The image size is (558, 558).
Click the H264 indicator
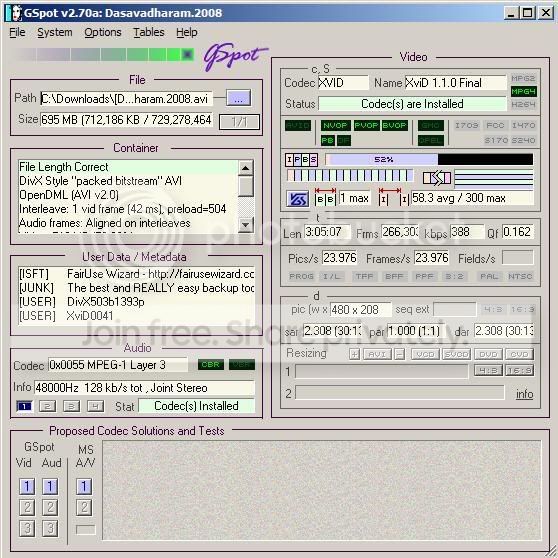[x=523, y=105]
